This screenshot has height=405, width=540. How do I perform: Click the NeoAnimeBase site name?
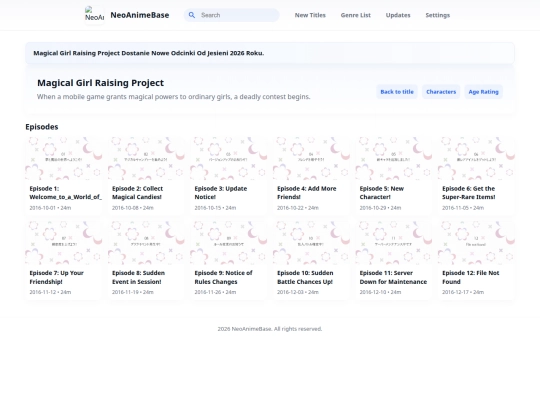[139, 15]
